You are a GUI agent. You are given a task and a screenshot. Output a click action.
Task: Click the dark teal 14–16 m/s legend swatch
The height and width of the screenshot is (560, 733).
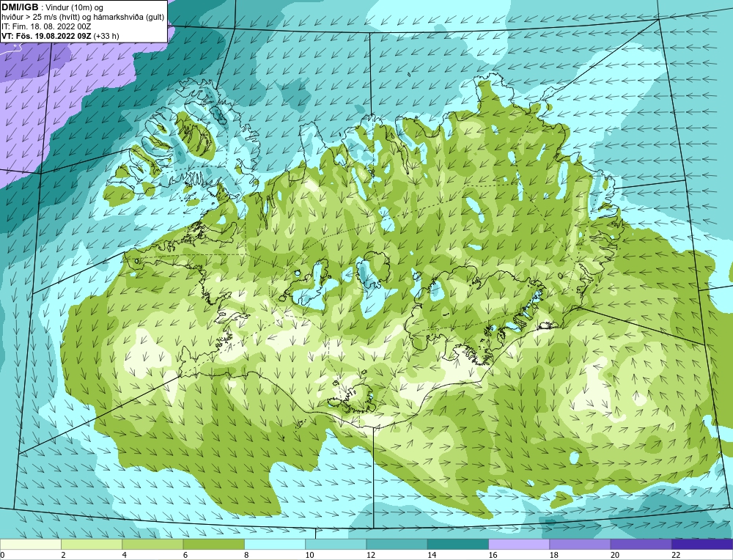[457, 545]
